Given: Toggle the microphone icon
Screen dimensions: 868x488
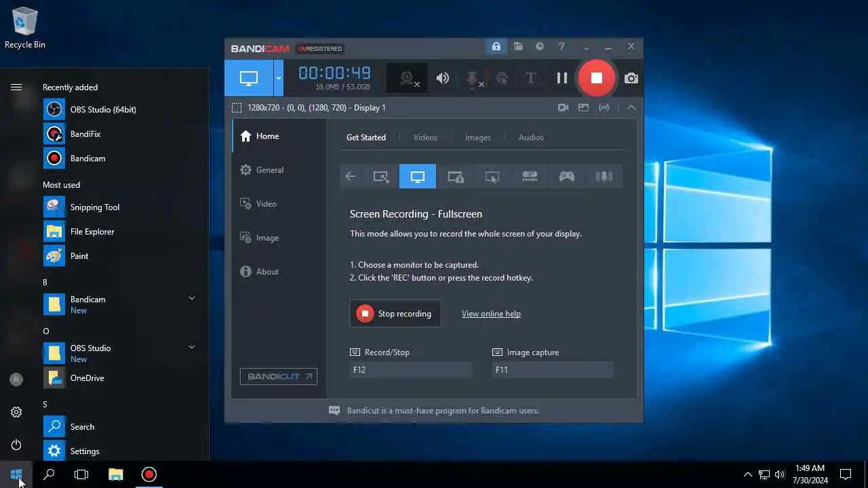Looking at the screenshot, I should tap(473, 78).
